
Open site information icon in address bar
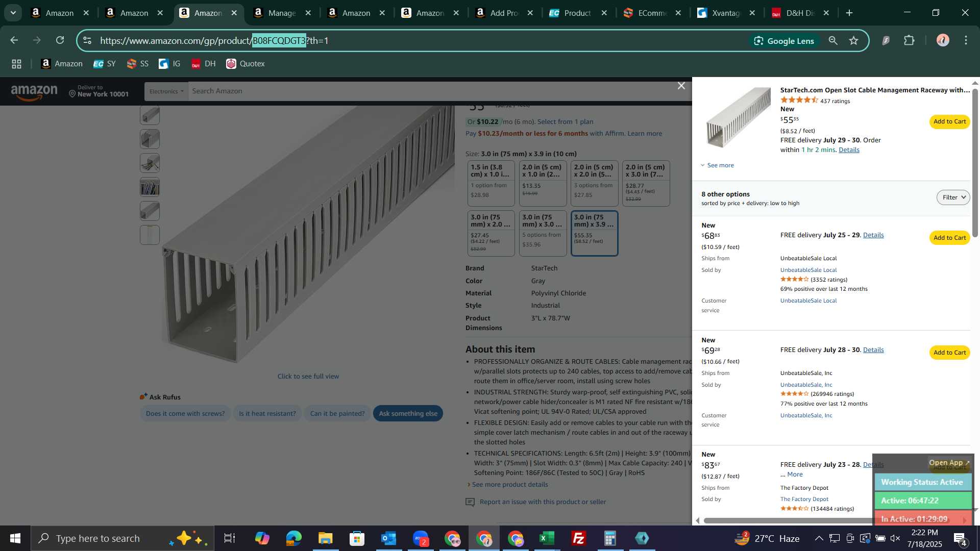click(x=87, y=40)
